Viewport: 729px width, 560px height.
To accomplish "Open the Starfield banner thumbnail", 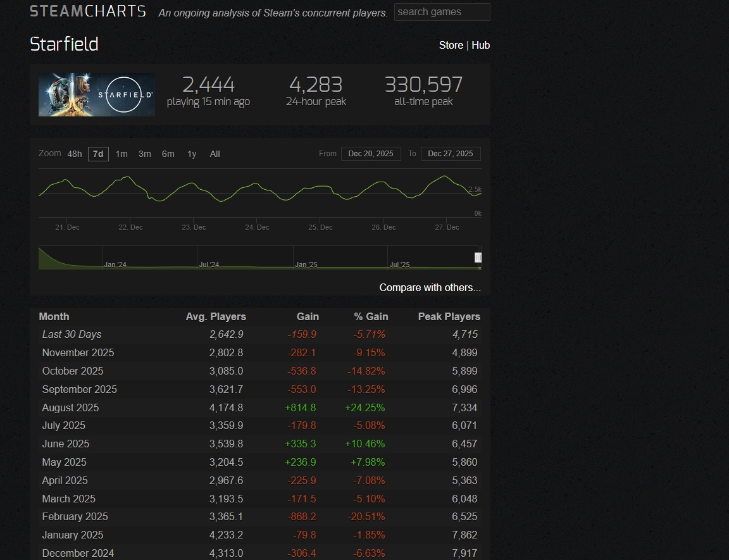I will click(97, 94).
